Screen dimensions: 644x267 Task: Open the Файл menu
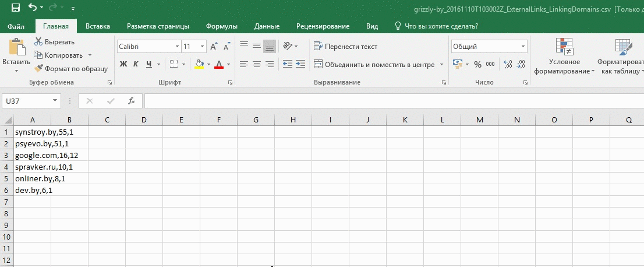(16, 26)
